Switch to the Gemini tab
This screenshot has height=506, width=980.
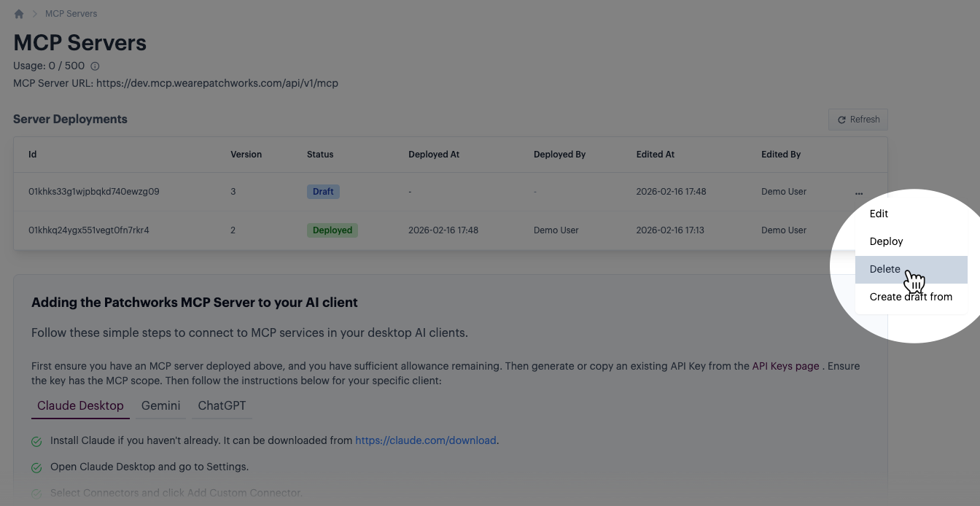160,405
